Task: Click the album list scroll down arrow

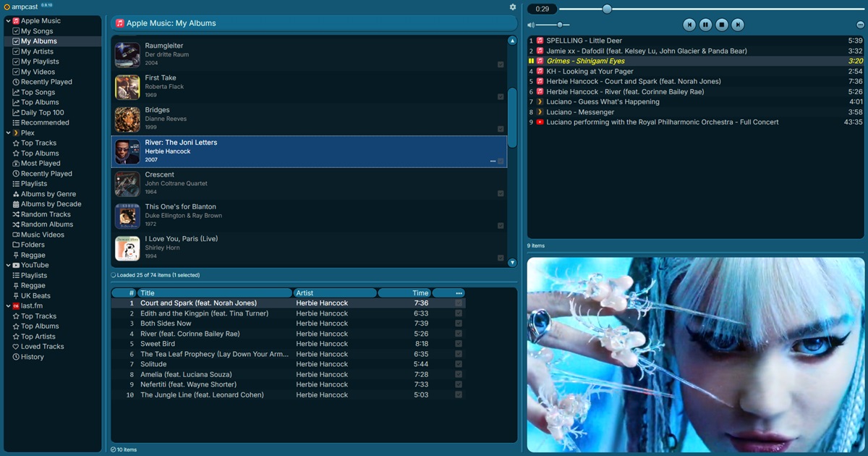Action: pos(512,263)
